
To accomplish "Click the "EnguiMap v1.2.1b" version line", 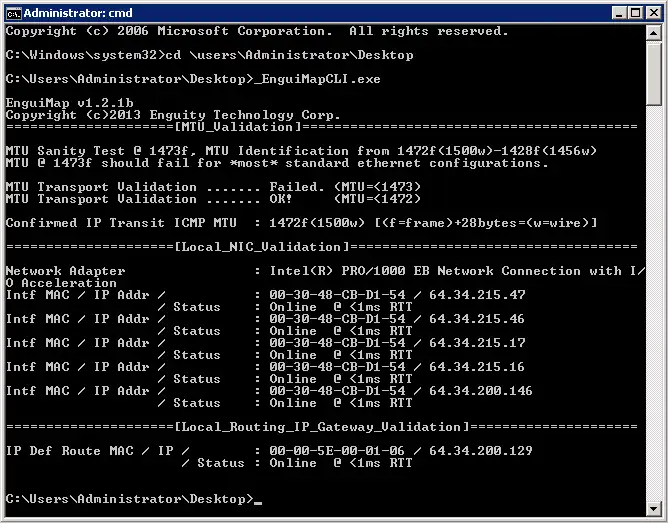I will (x=69, y=103).
